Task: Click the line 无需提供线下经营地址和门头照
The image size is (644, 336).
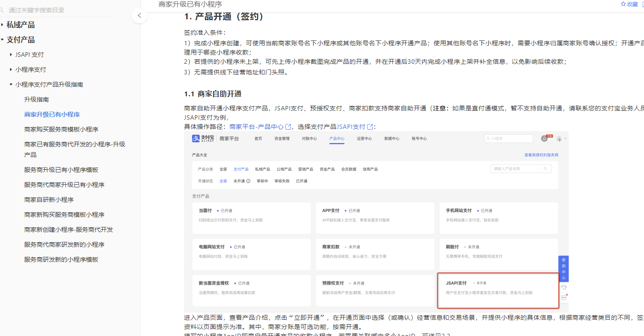Action: [x=236, y=72]
